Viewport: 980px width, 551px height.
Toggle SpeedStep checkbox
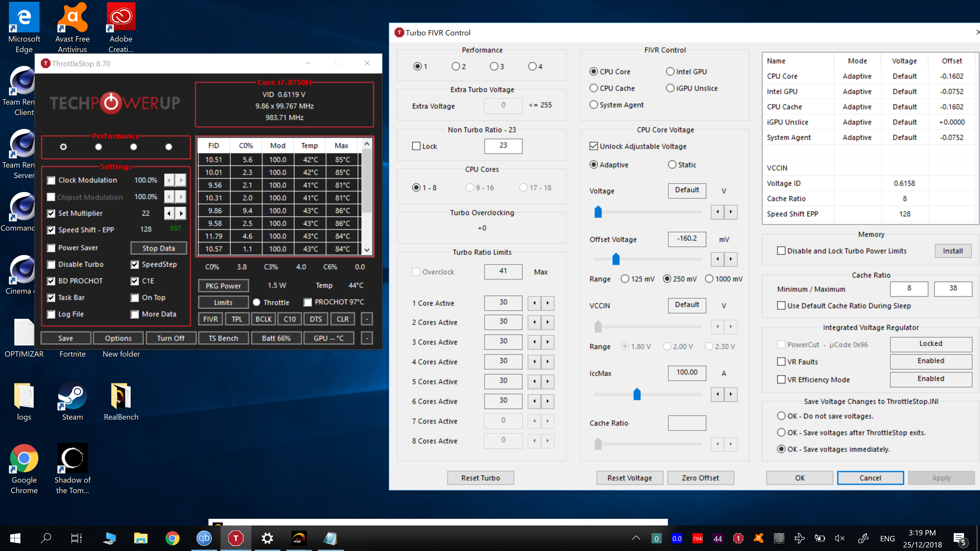pyautogui.click(x=135, y=264)
